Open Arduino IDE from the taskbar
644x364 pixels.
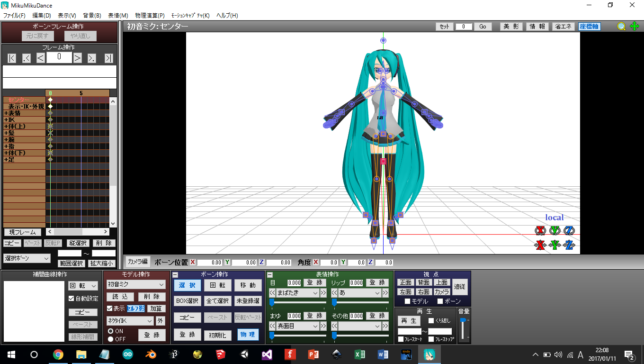pos(128,354)
